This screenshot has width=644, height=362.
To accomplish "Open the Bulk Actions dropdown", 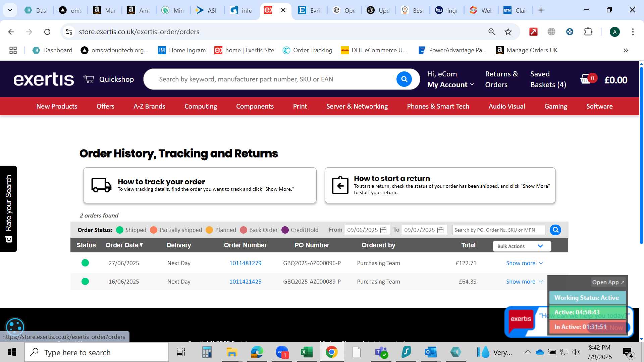I will pos(522,246).
